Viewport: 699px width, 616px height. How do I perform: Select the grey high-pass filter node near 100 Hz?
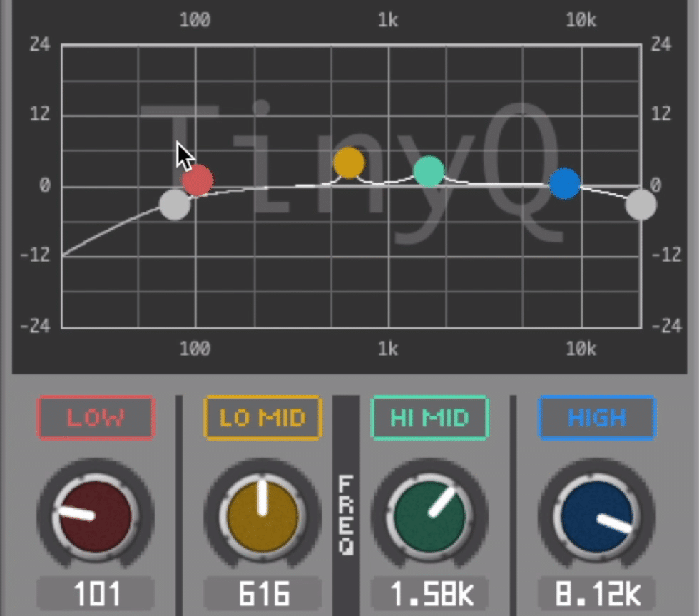(x=175, y=205)
